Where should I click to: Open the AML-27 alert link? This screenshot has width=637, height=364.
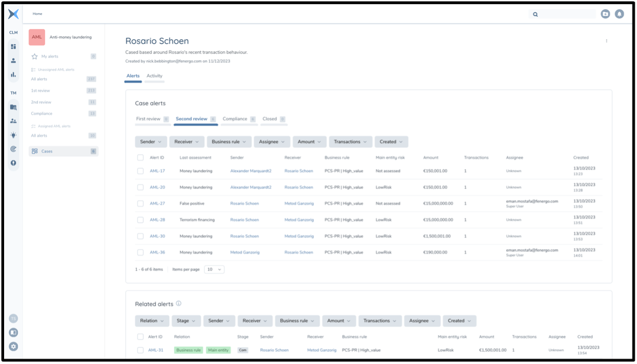(x=157, y=203)
